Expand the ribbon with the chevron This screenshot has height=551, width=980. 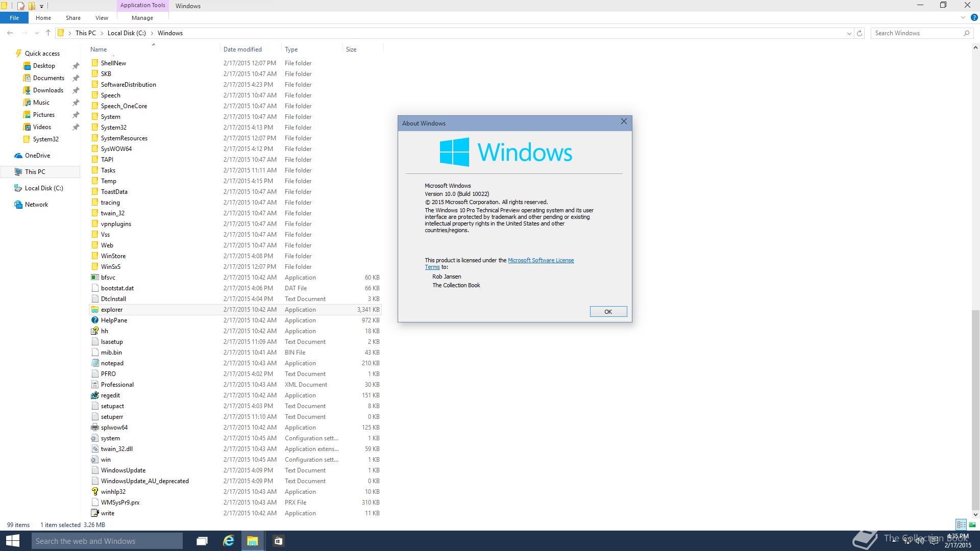point(963,17)
